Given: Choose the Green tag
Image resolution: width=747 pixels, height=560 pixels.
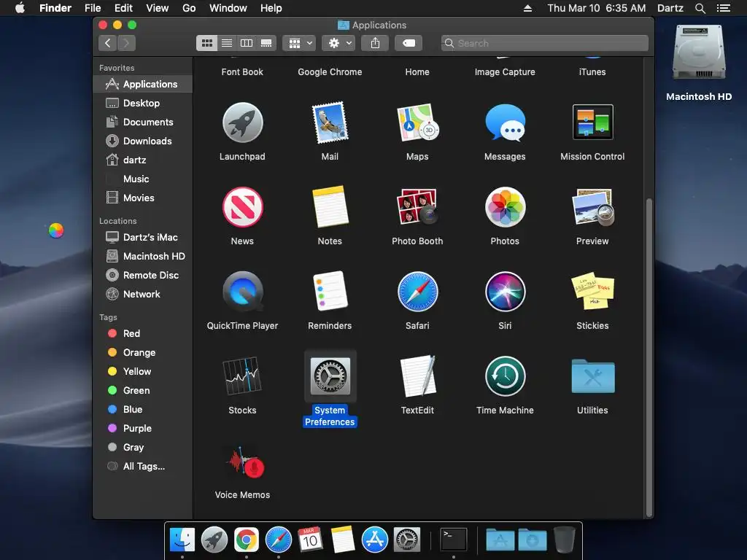Looking at the screenshot, I should pyautogui.click(x=143, y=390).
